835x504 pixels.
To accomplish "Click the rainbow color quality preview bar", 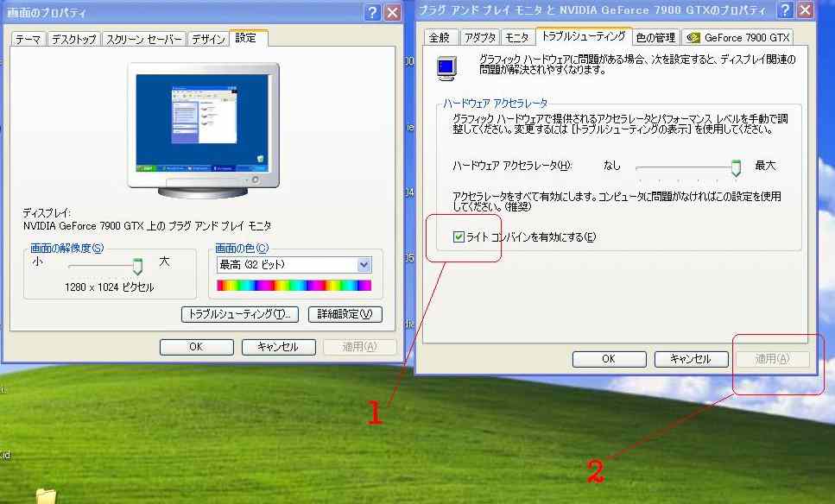I will (x=294, y=286).
